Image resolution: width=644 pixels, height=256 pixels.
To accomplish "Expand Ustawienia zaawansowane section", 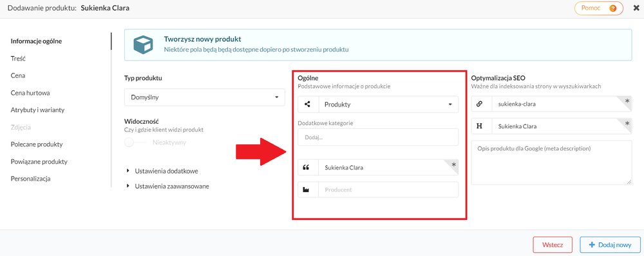I will tap(167, 186).
